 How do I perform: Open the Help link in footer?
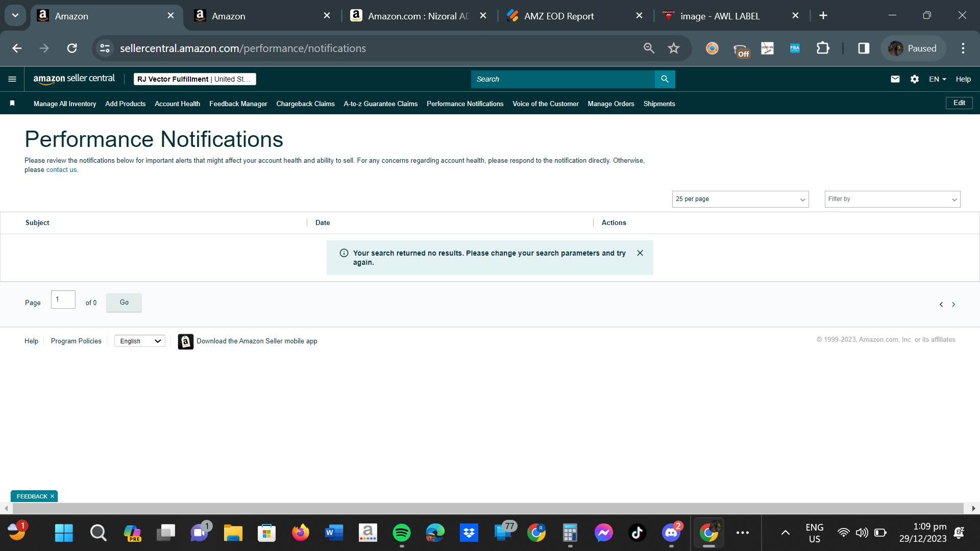tap(31, 341)
